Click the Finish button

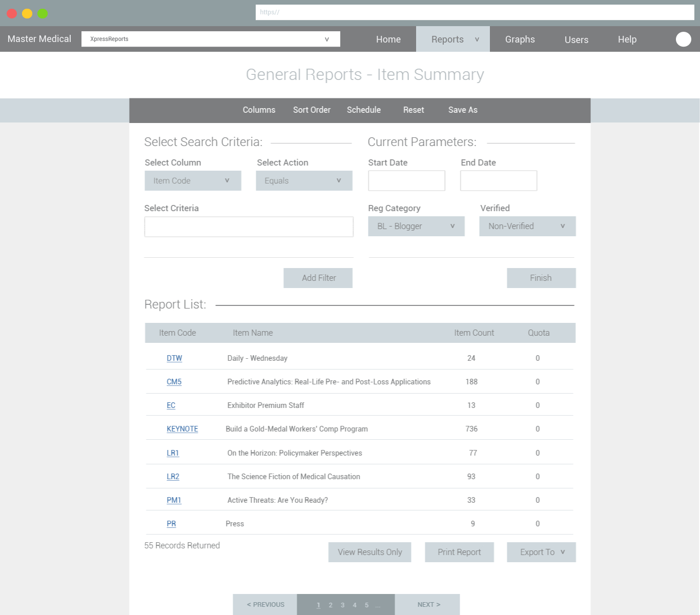click(x=541, y=278)
